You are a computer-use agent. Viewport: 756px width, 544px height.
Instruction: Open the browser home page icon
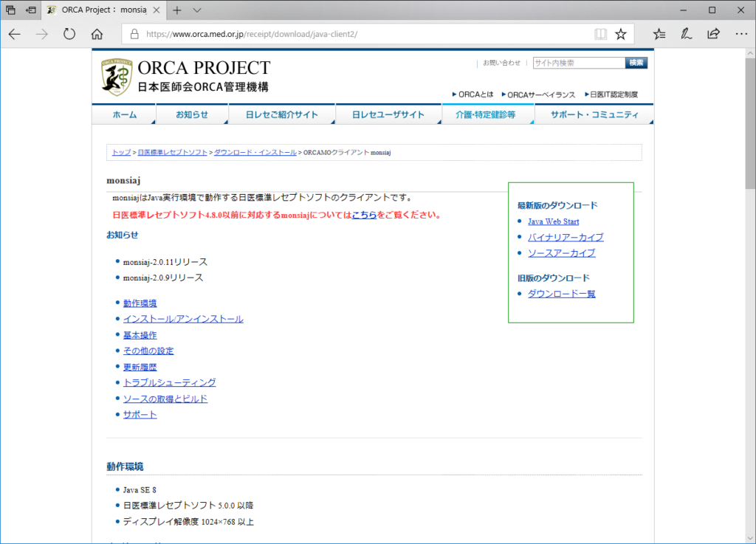click(97, 34)
